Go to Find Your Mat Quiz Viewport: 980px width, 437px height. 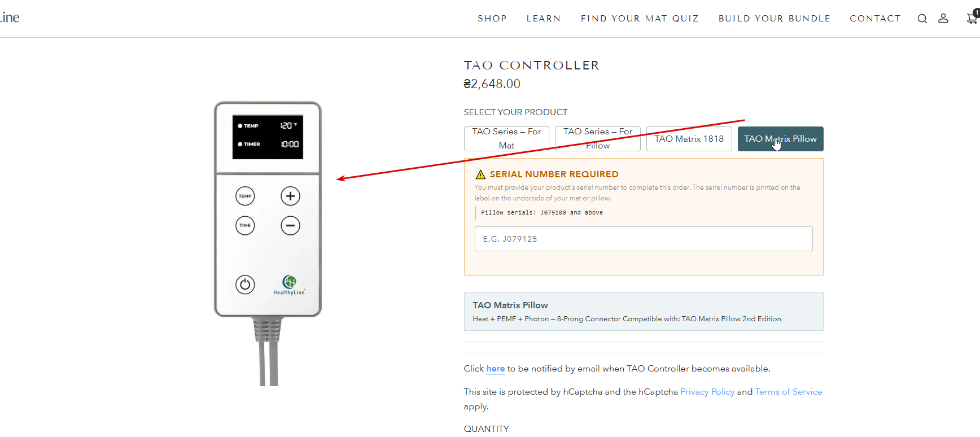point(640,19)
